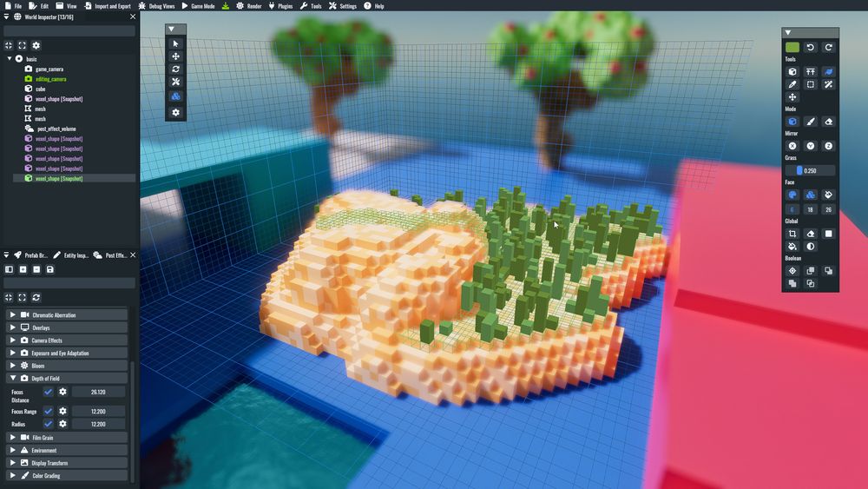Collapse the Depth of Field section
This screenshot has width=868, height=489.
(13, 379)
